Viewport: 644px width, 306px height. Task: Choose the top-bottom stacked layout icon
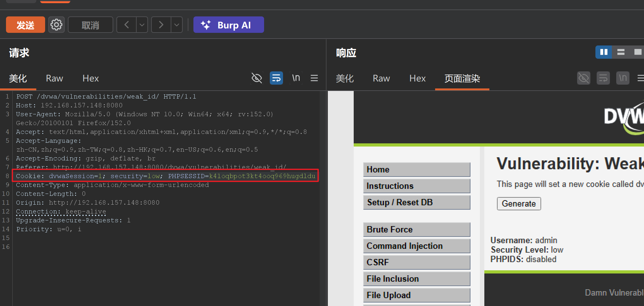click(621, 52)
